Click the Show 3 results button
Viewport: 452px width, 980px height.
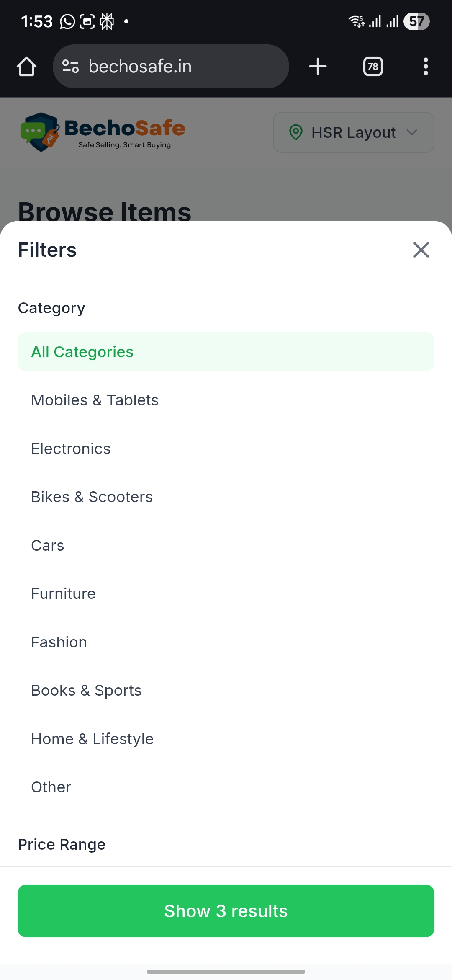[226, 911]
